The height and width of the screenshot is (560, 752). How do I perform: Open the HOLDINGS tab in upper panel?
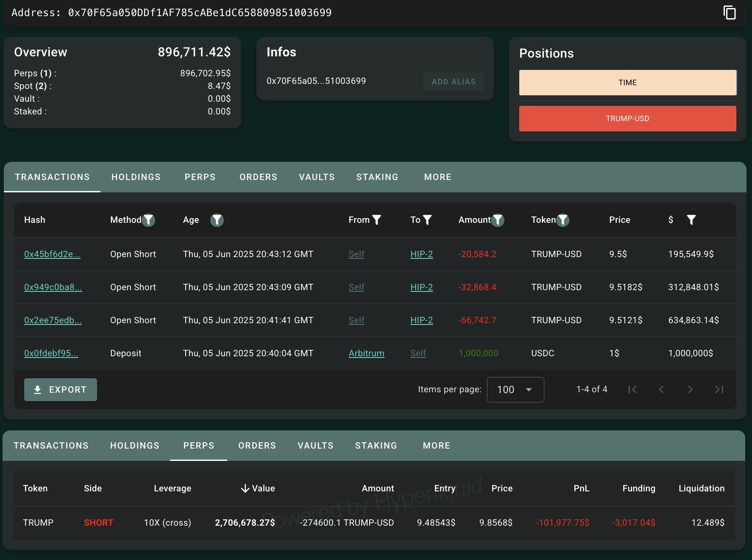pos(136,177)
